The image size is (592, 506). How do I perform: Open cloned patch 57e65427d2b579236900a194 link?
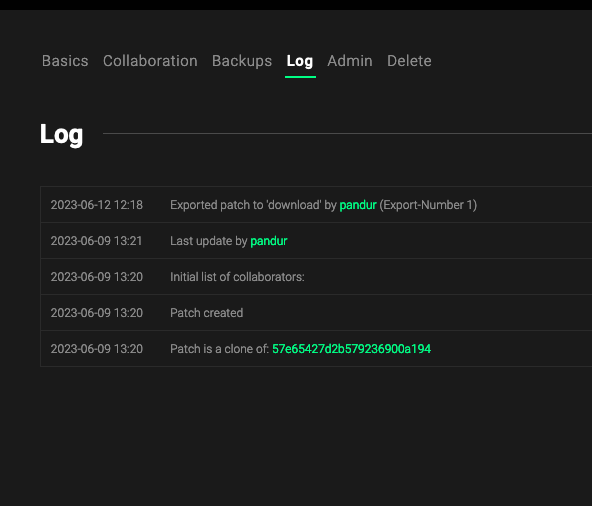point(352,349)
